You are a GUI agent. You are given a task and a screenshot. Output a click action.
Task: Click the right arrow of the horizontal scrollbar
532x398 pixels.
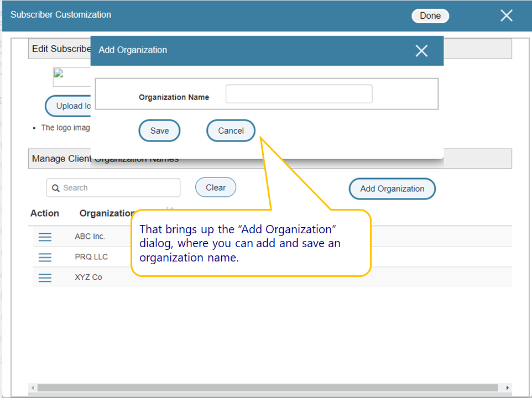pos(507,388)
